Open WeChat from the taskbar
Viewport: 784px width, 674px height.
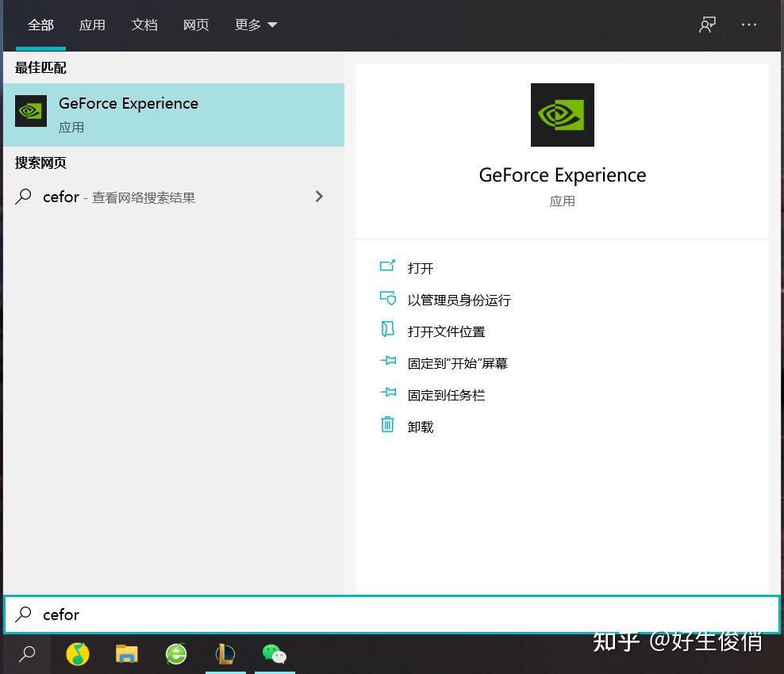(x=274, y=654)
